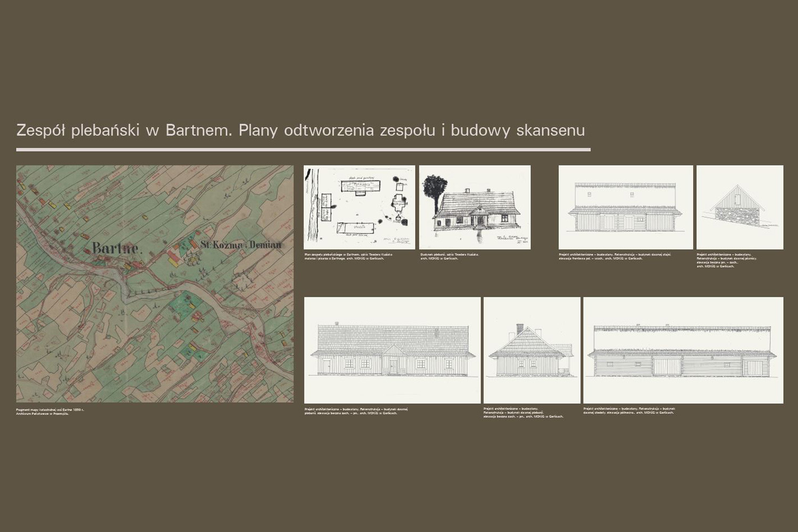Click the caption under the cellar drawing
The height and width of the screenshot is (532, 798).
[726, 260]
